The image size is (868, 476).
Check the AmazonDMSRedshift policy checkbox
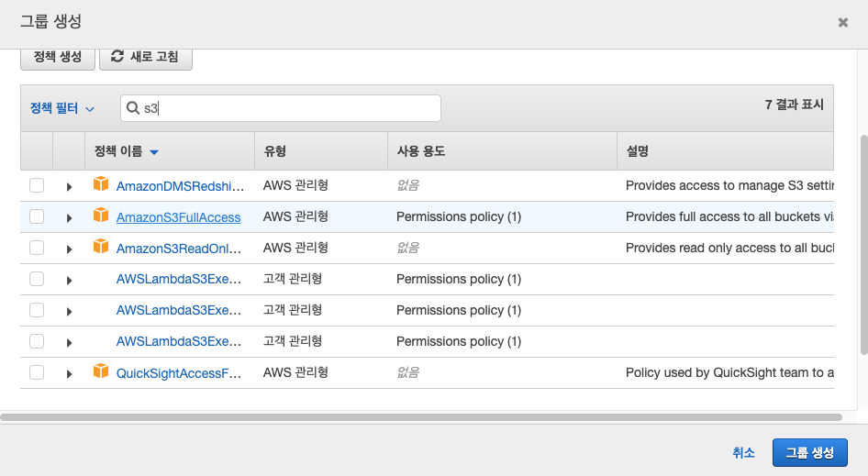37,185
